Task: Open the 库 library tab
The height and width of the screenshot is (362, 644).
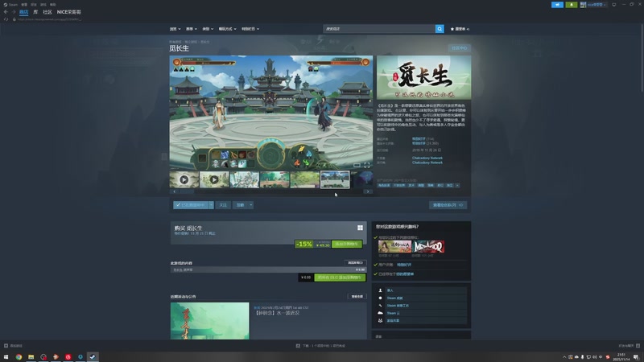Action: pos(35,12)
